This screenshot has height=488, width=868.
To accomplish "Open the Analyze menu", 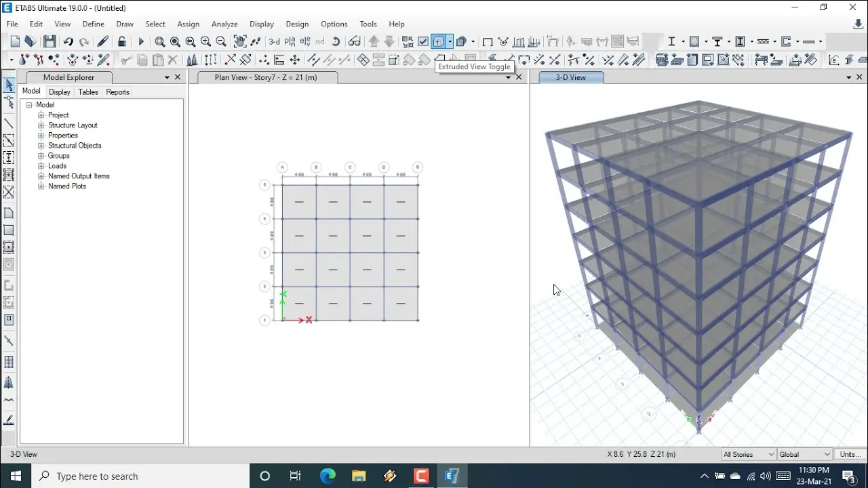I will tap(224, 24).
